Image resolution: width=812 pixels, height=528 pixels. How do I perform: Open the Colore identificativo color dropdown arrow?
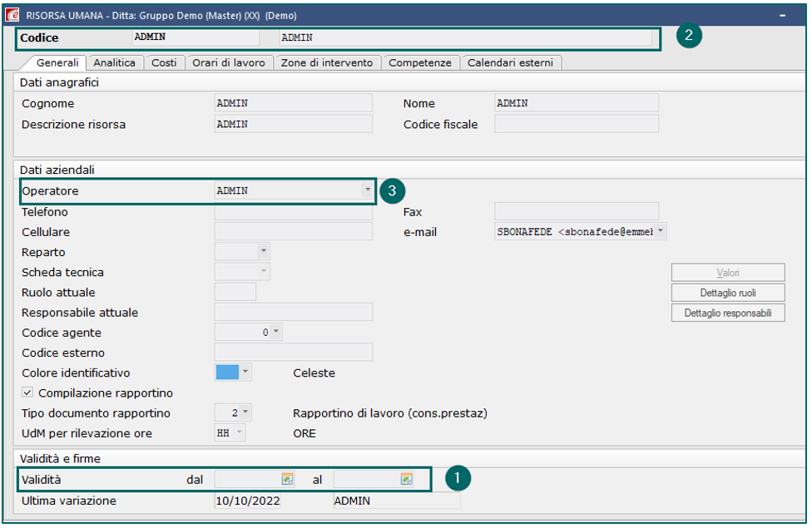(245, 372)
